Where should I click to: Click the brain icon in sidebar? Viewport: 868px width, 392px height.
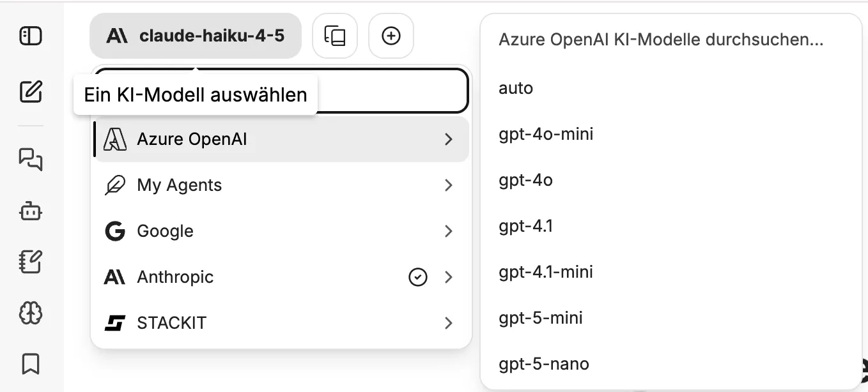coord(31,313)
